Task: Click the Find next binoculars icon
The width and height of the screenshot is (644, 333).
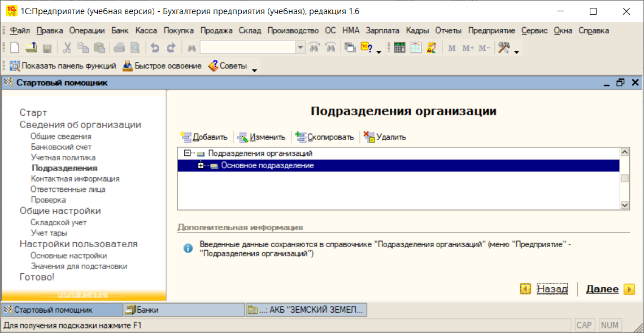Action: tap(330, 47)
